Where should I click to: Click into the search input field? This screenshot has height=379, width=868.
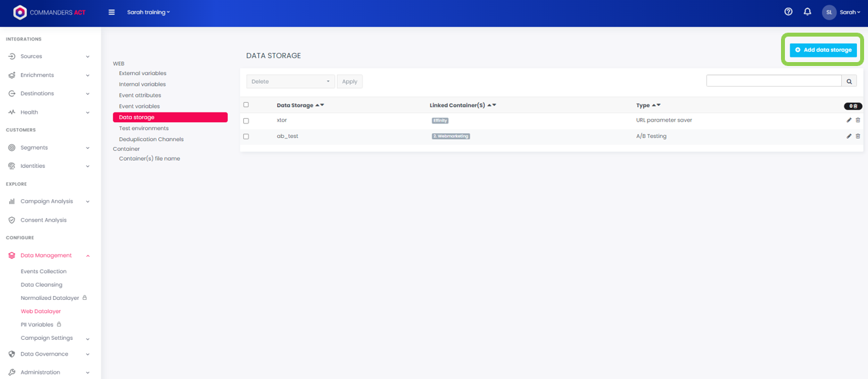coord(773,81)
